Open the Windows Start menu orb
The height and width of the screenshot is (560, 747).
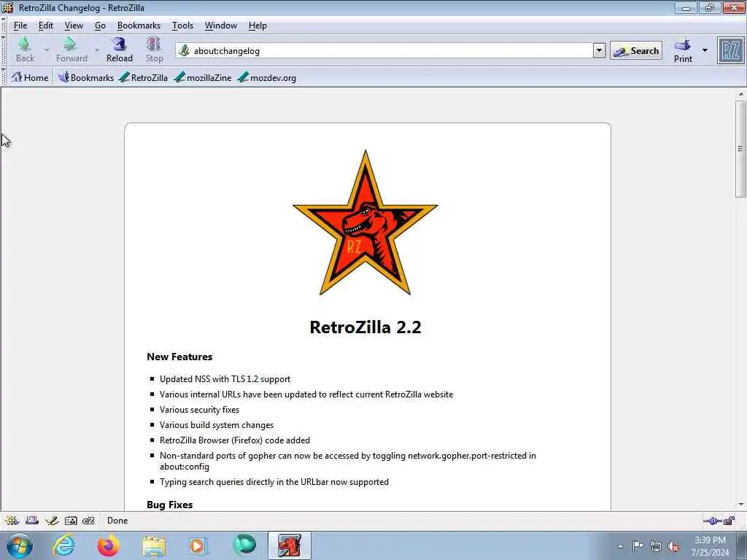(20, 545)
